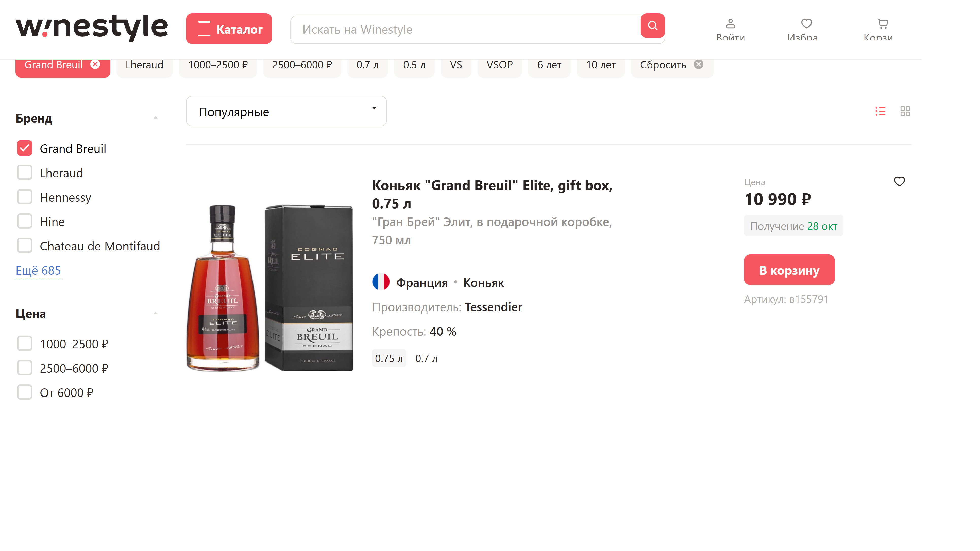Image resolution: width=980 pixels, height=551 pixels.
Task: Click the red search magnifier button
Action: tap(652, 26)
